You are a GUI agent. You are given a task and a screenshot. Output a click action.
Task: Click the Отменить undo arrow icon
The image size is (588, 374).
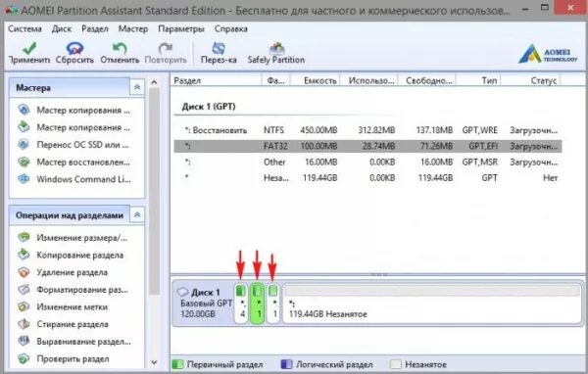click(x=120, y=48)
